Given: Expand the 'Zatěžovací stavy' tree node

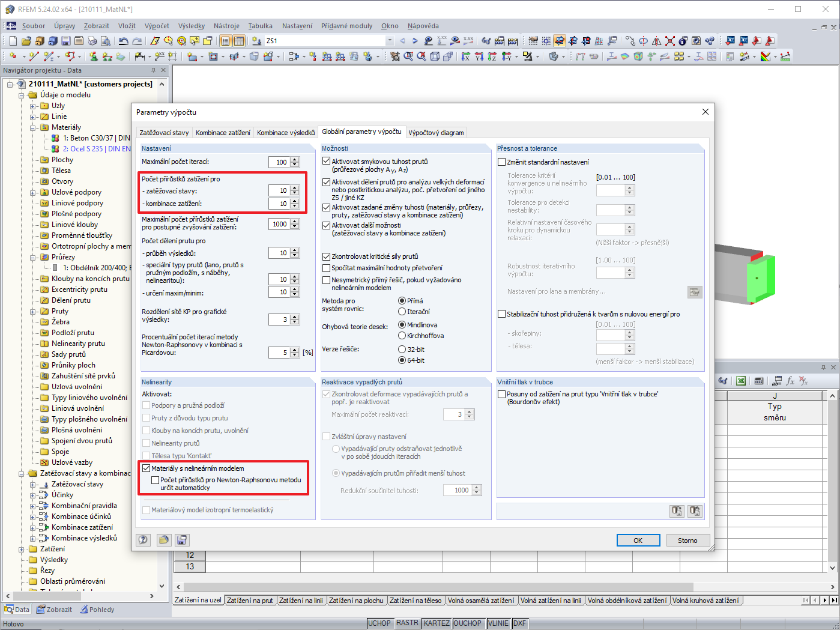Looking at the screenshot, I should click(33, 484).
